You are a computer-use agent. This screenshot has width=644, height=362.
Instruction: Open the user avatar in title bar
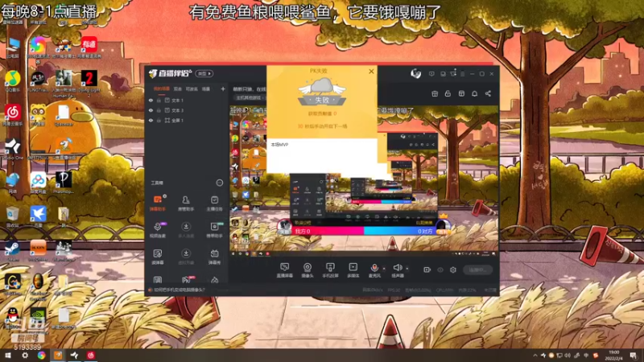[415, 73]
